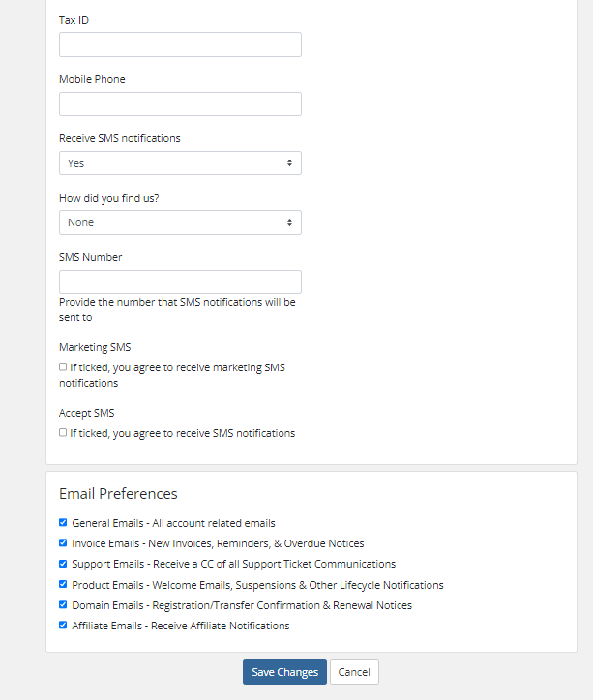593x700 pixels.
Task: Click the Save Changes button
Action: (284, 672)
